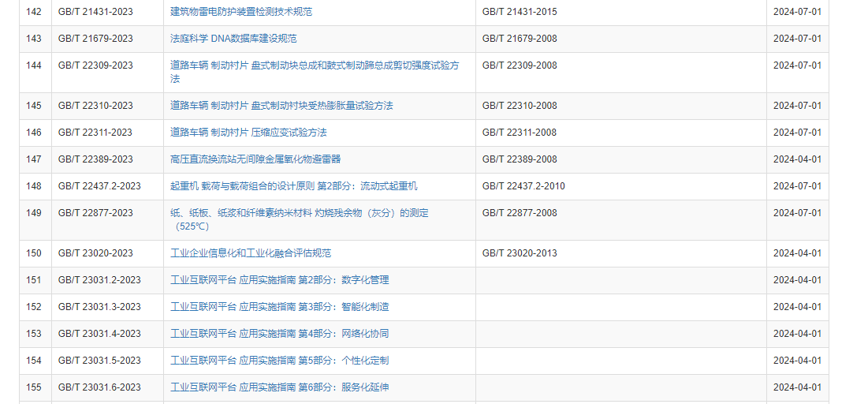The image size is (868, 404).
Task: Select standard number GB/T 23020-2023
Action: pos(95,253)
